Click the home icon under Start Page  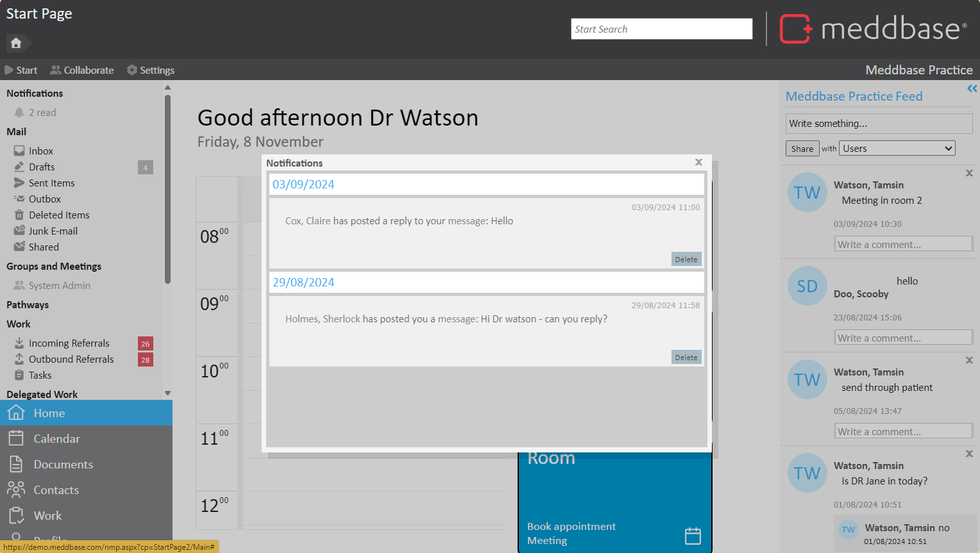(x=16, y=43)
